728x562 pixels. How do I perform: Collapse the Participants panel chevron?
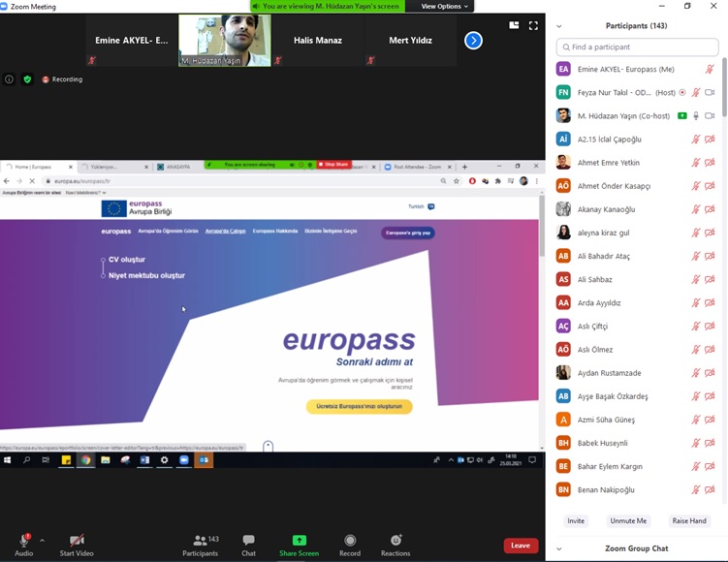click(559, 26)
